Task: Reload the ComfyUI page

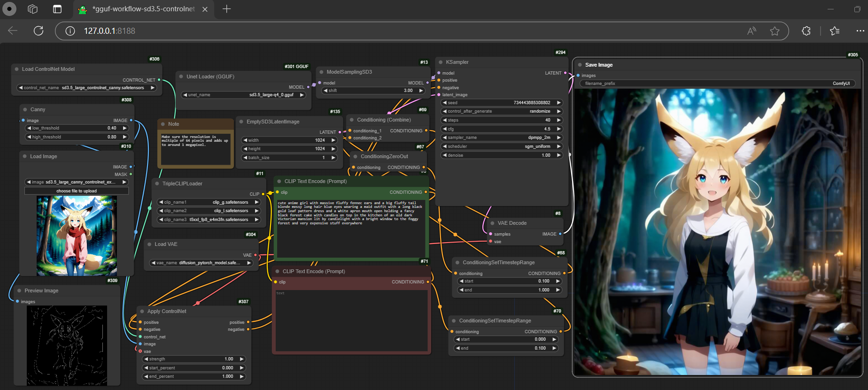Action: [x=39, y=31]
